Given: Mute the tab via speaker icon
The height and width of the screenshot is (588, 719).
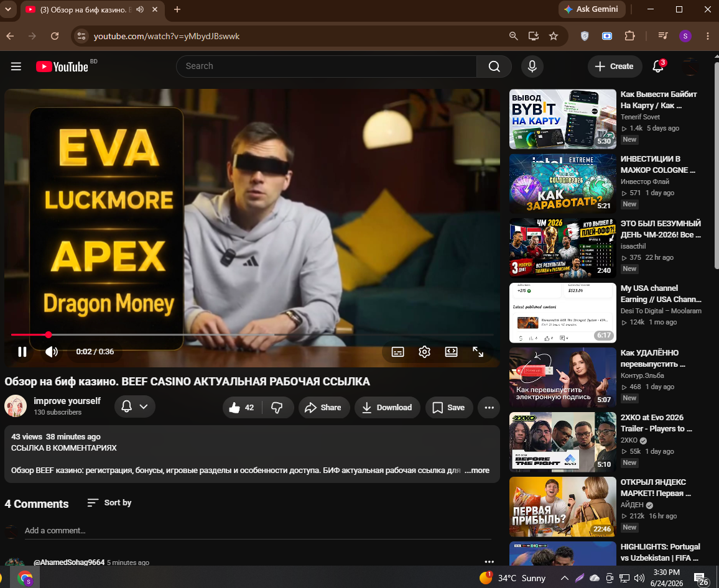Looking at the screenshot, I should pyautogui.click(x=140, y=9).
